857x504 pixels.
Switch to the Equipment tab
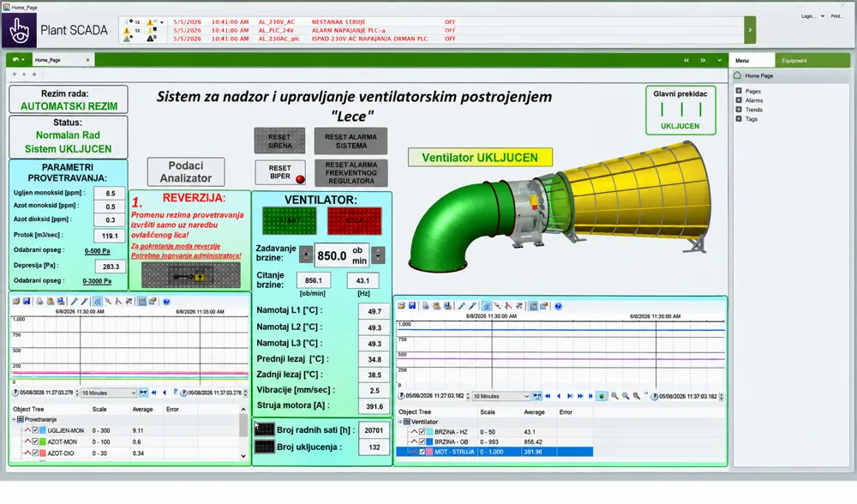[x=812, y=60]
